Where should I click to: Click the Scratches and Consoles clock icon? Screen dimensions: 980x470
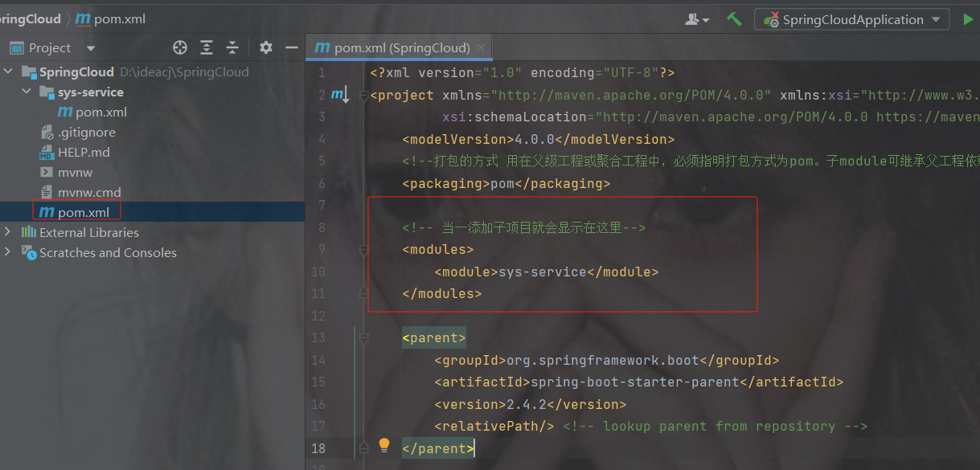point(29,252)
